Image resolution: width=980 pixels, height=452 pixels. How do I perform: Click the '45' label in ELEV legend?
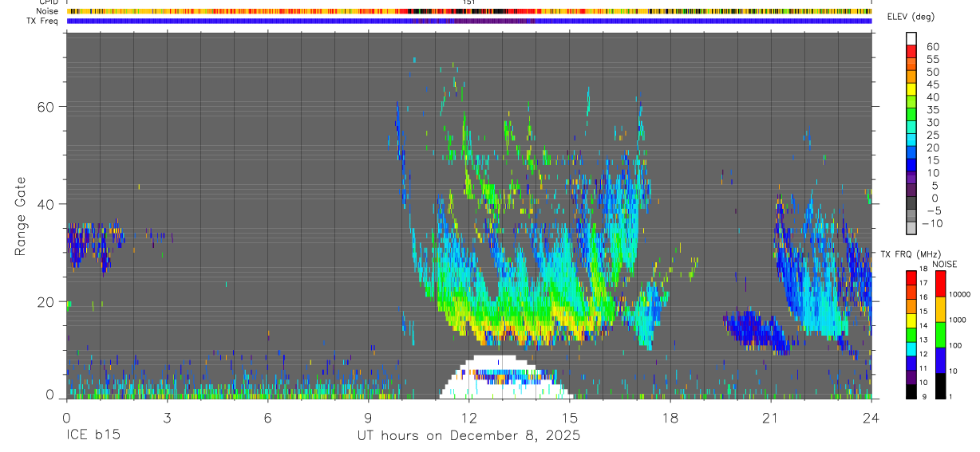coord(933,85)
